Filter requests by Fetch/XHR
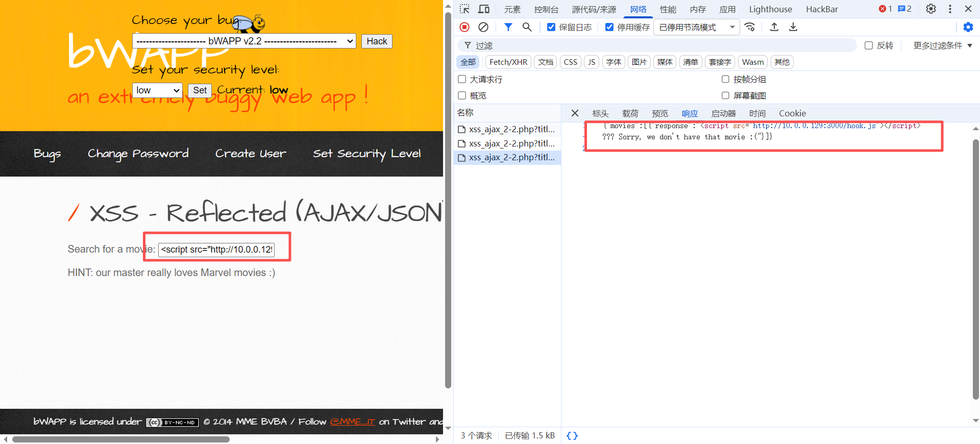 click(x=508, y=62)
